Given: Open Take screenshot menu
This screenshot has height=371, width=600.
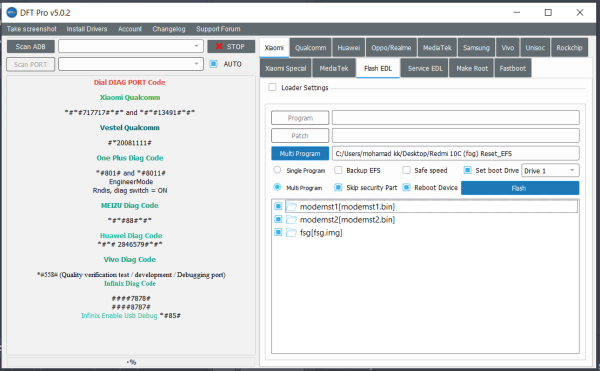Looking at the screenshot, I should 31,29.
